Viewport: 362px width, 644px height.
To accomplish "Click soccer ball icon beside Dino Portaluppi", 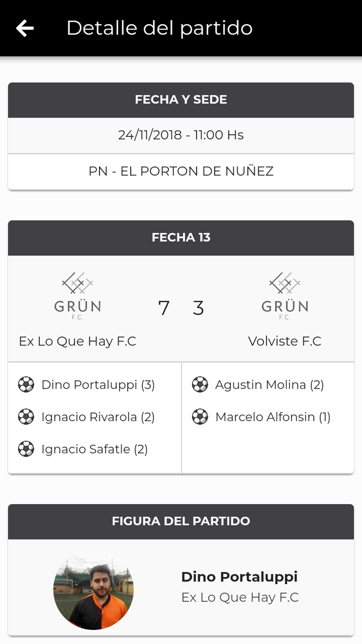I will coord(26,385).
